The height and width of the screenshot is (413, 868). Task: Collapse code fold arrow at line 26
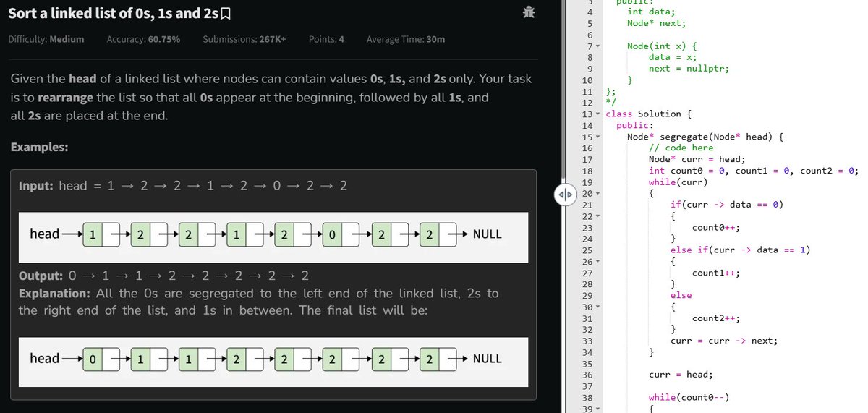click(597, 261)
